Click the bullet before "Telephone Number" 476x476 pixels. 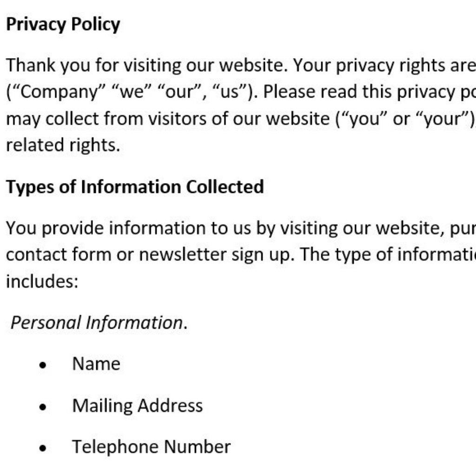(x=43, y=449)
